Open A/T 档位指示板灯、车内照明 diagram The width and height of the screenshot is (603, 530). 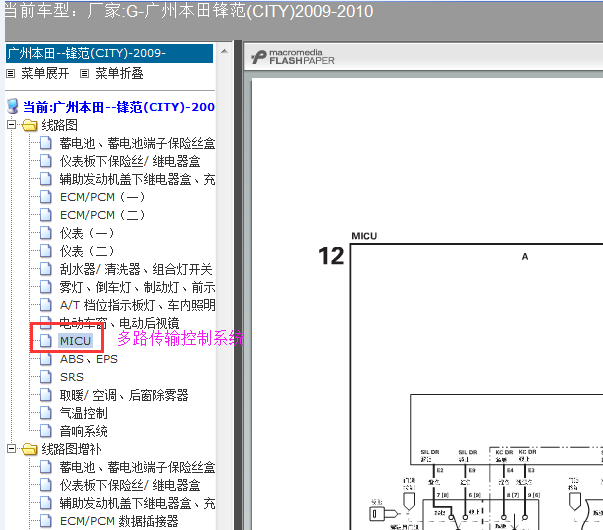137,305
